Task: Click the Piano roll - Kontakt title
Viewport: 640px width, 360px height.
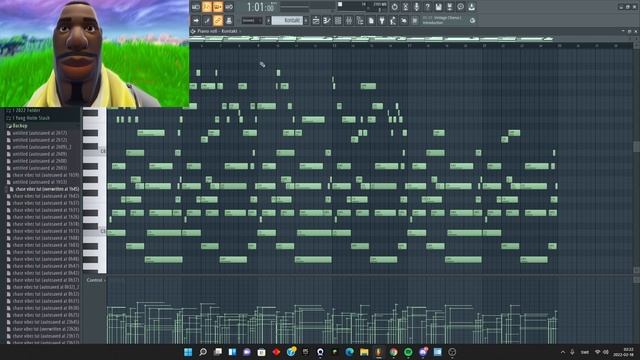Action: [217, 31]
